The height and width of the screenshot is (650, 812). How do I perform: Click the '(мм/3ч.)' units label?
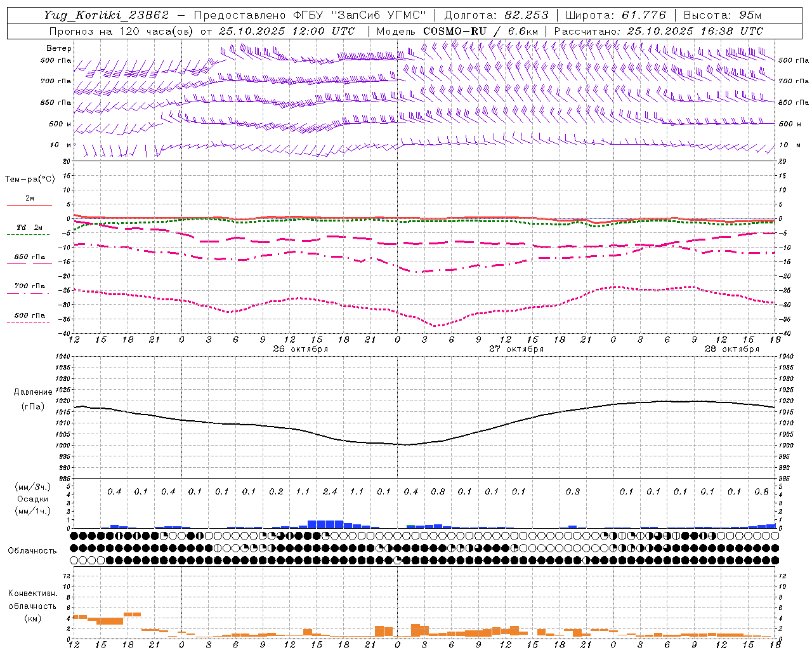33,487
